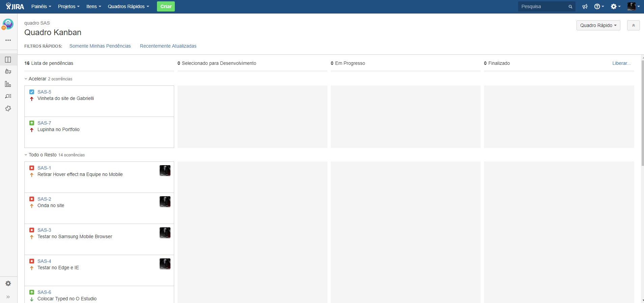Open the Releases ship sidebar icon
Screen dimensions: 644x303
click(8, 72)
